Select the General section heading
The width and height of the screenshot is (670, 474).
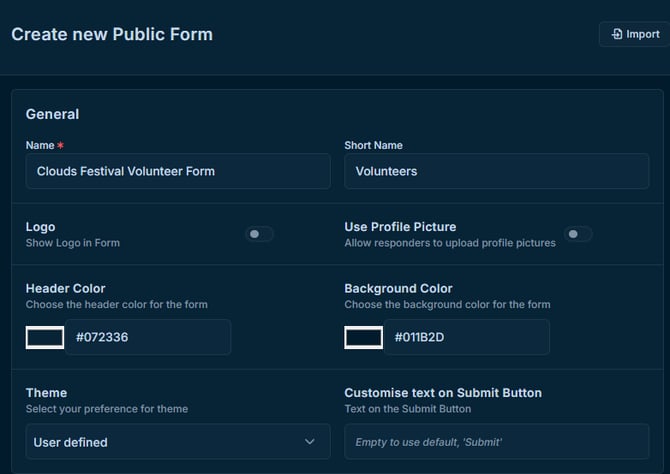(x=52, y=114)
